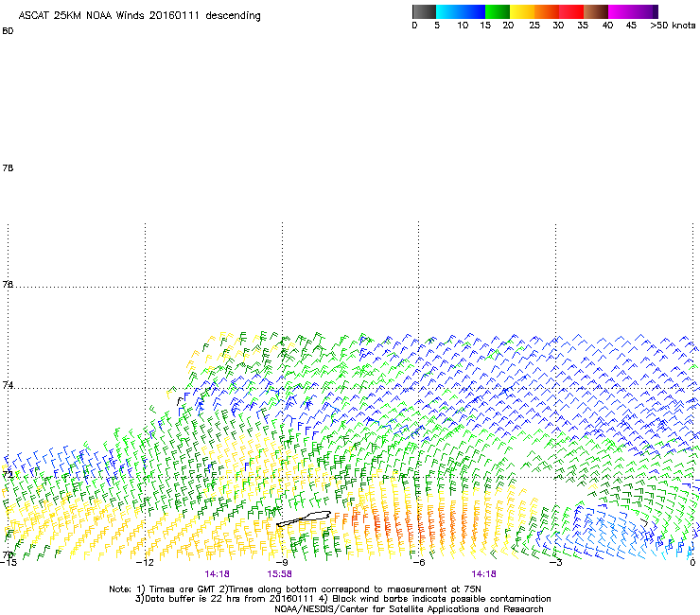Click the 80 latitude label
The image size is (700, 615).
coord(8,31)
